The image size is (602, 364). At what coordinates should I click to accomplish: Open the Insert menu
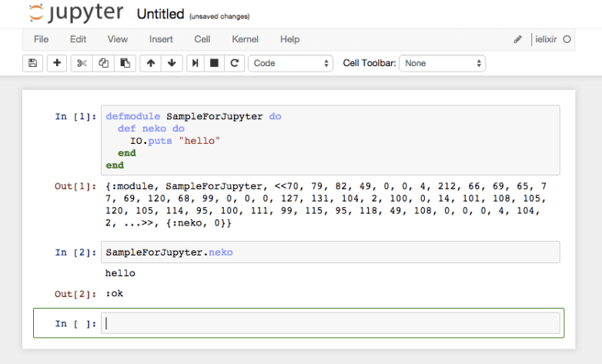(161, 39)
